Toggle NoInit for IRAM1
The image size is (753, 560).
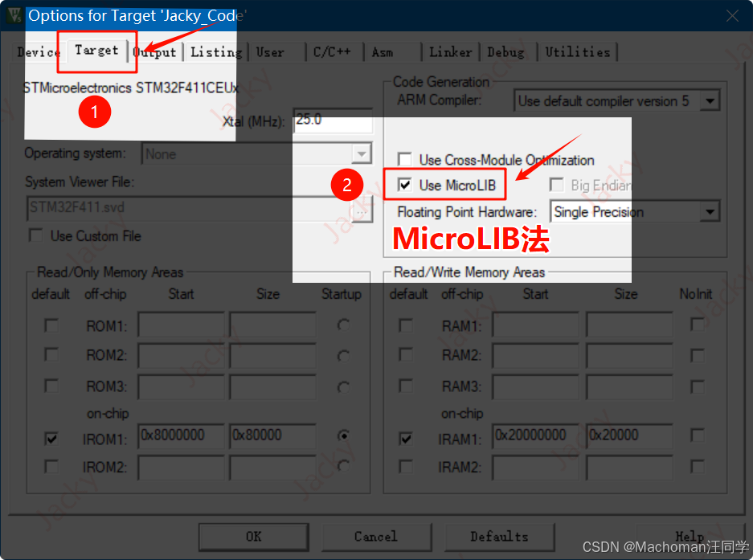pyautogui.click(x=696, y=435)
